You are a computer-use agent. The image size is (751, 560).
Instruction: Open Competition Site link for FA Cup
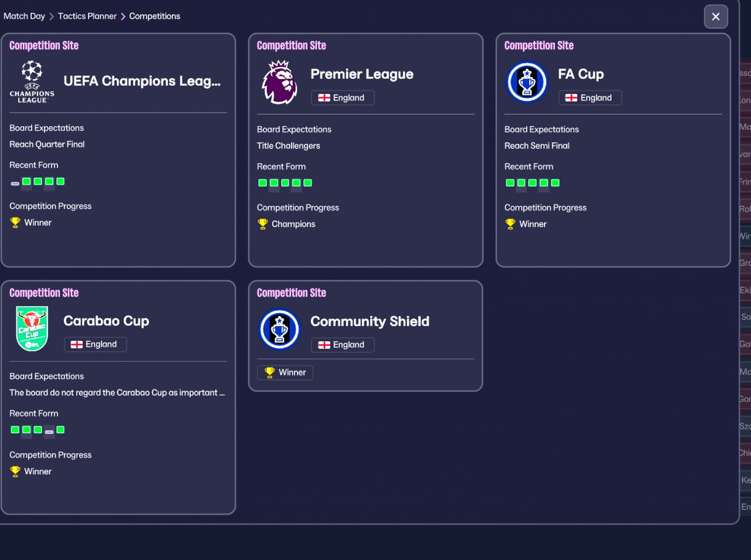(539, 46)
